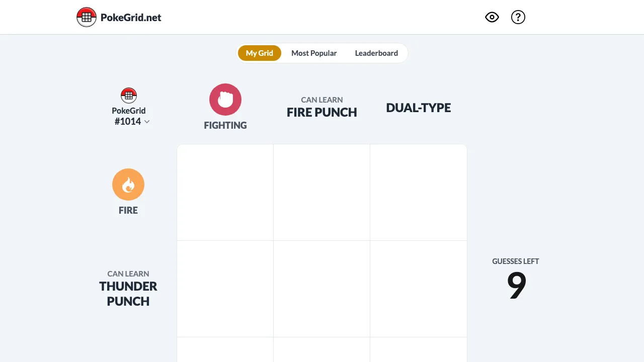Click the GUESSES LEFT label
644x362 pixels.
[516, 261]
